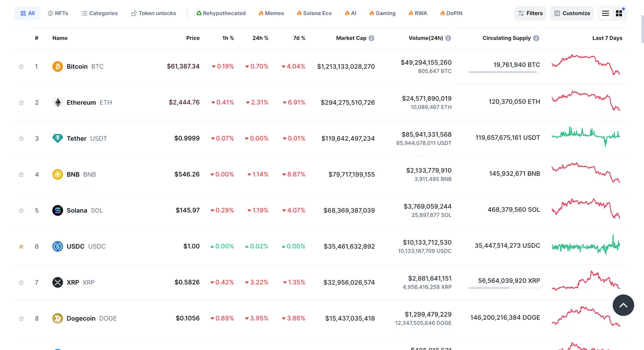Sort table by Price column

(x=193, y=38)
